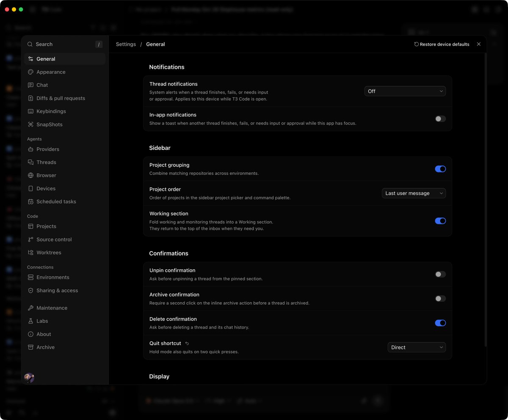Enable the In-app notifications switch
Screen dimensions: 508x420
click(440, 119)
